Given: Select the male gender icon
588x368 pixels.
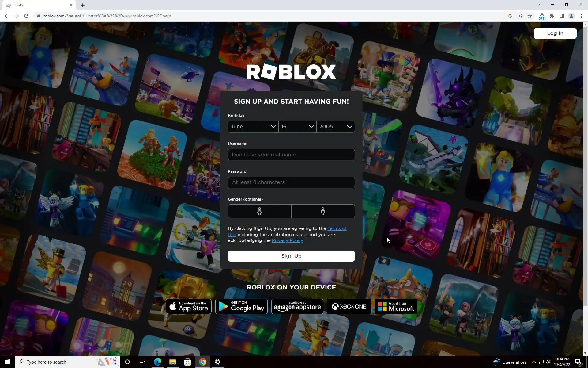Looking at the screenshot, I should (323, 211).
